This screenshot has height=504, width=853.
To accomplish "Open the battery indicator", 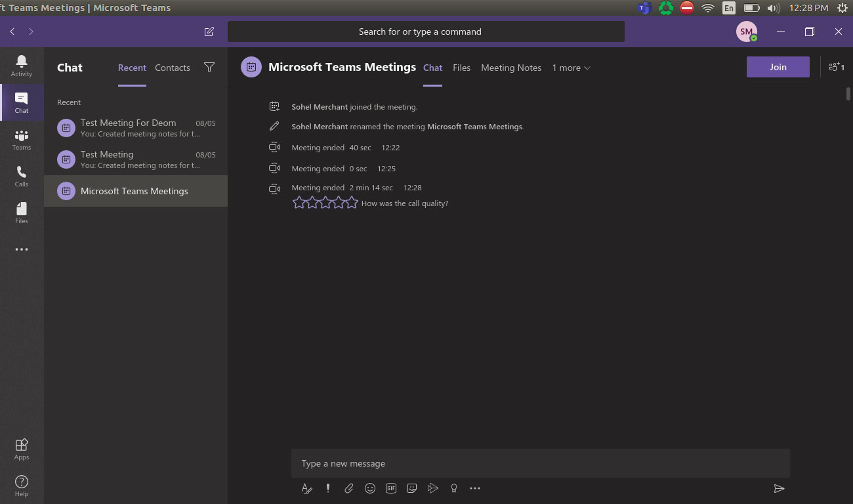I will tap(751, 8).
